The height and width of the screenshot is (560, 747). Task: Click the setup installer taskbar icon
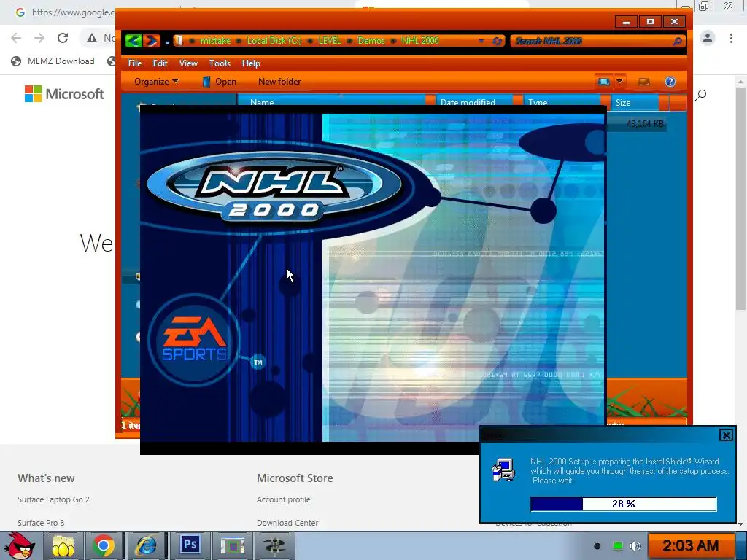click(x=233, y=545)
